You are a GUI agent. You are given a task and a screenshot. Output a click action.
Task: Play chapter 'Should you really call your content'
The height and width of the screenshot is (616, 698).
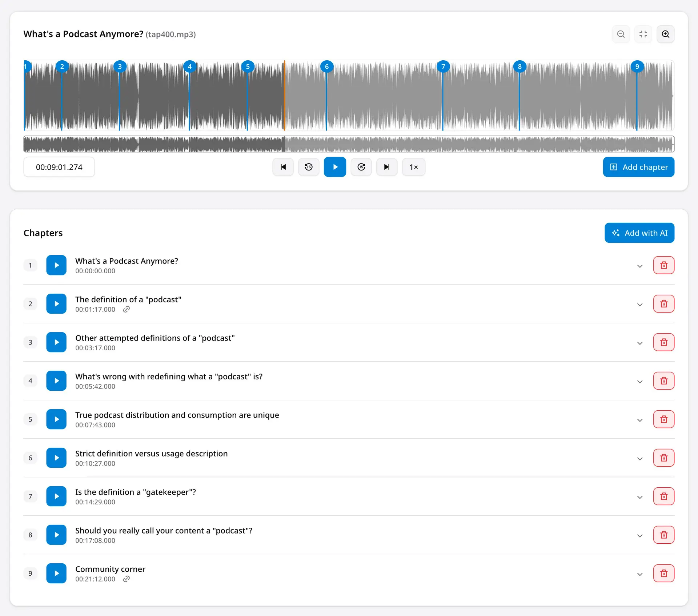56,535
